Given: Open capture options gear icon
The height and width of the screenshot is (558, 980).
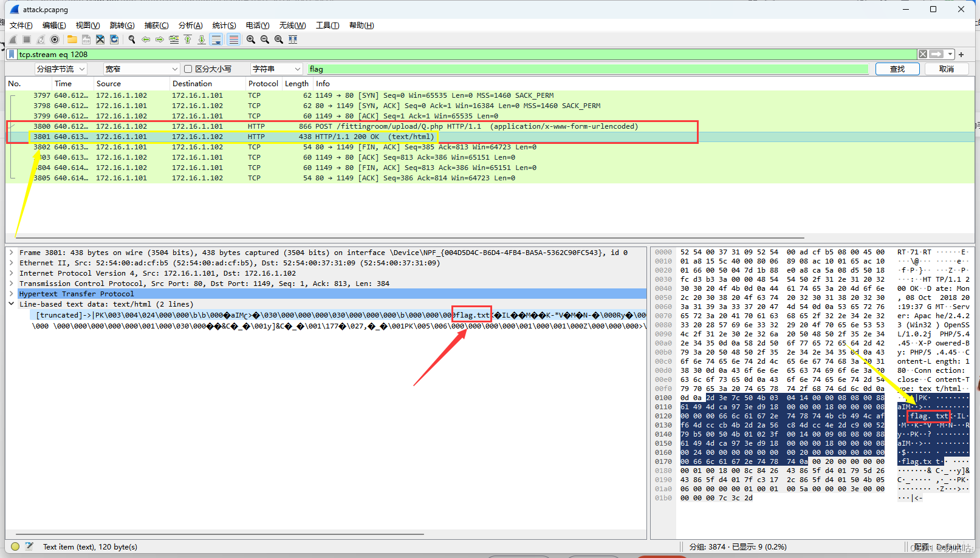Looking at the screenshot, I should 54,39.
